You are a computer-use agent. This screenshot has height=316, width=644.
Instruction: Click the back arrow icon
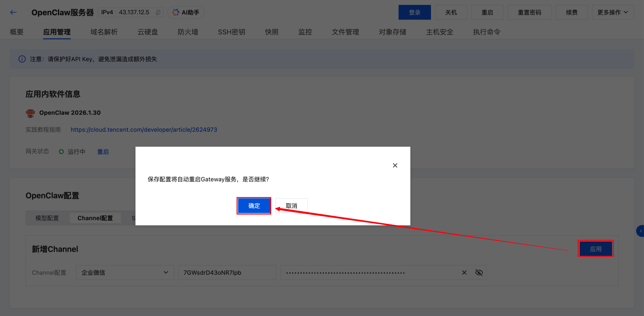(x=13, y=12)
